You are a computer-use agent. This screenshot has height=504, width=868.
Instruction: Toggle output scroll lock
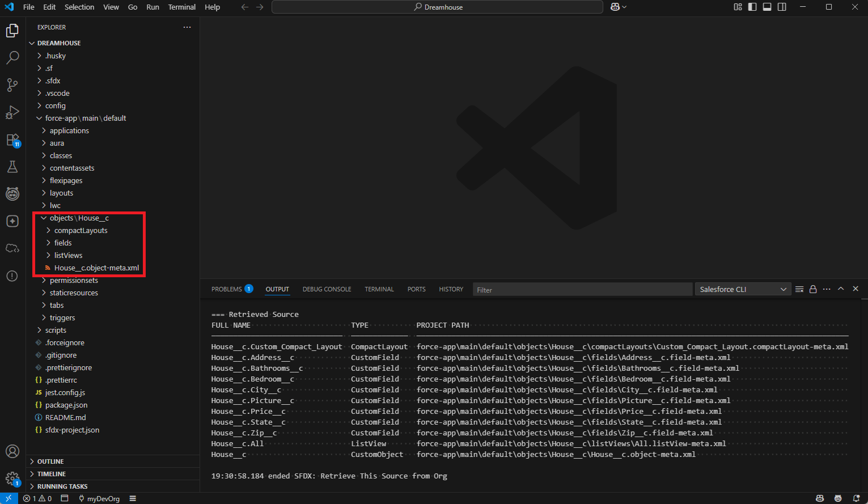coord(813,289)
